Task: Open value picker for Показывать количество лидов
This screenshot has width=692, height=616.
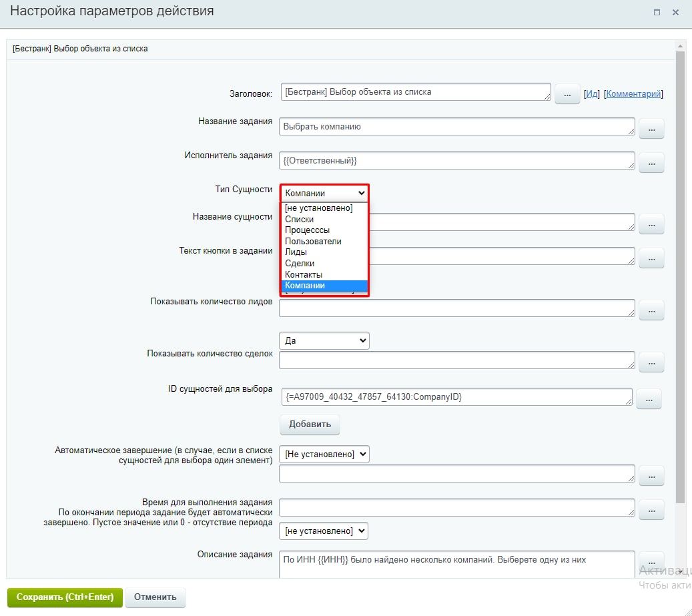Action: coord(651,310)
